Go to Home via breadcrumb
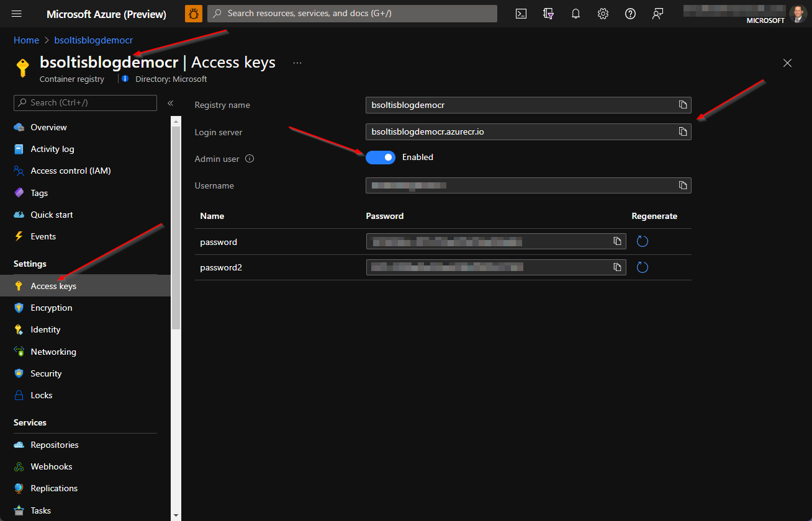The height and width of the screenshot is (521, 812). pos(26,40)
